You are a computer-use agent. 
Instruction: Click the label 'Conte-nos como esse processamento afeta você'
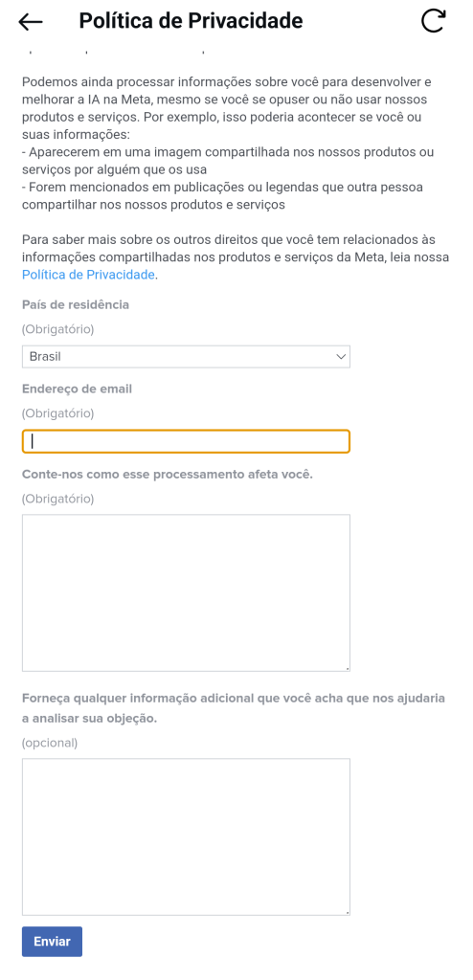pyautogui.click(x=167, y=475)
